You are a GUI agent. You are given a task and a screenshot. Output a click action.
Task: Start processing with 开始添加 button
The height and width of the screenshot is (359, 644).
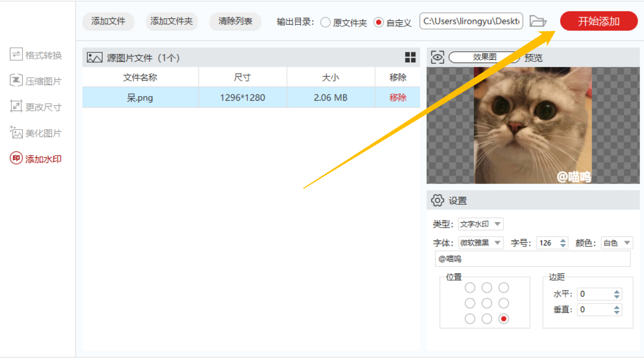[x=599, y=21]
